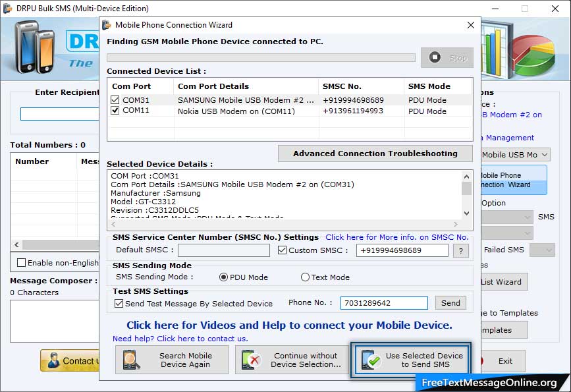Click the Default SMSC input field
Image resolution: width=571 pixels, height=392 pixels.
[224, 250]
